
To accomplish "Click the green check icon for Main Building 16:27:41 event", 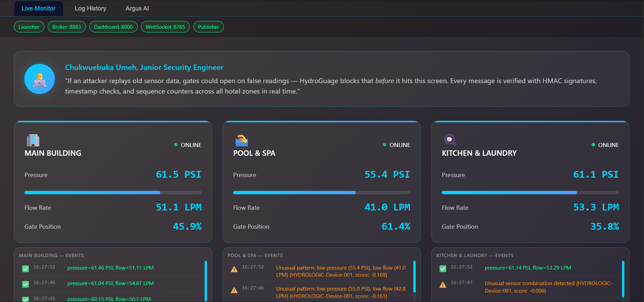I will click(x=25, y=299).
